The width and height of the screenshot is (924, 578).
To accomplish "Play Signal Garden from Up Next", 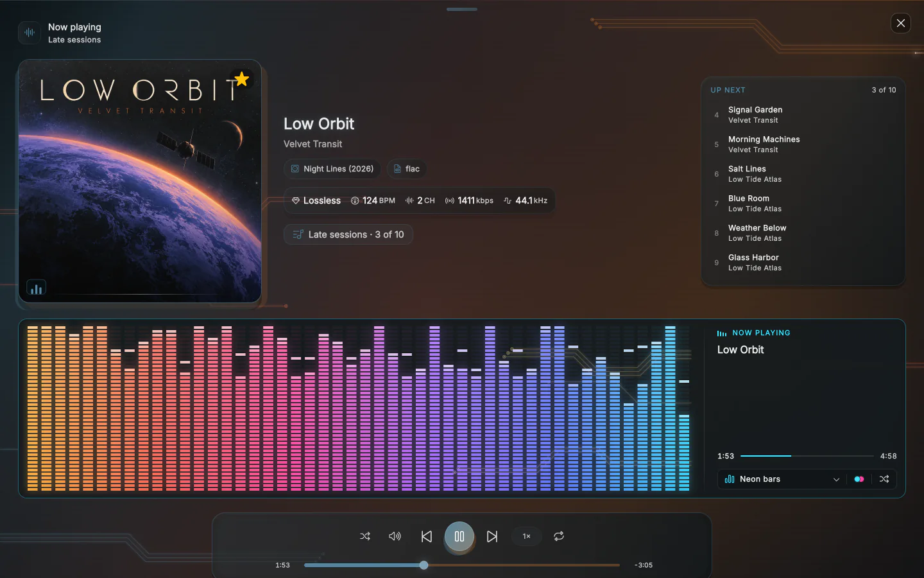I will 803,115.
